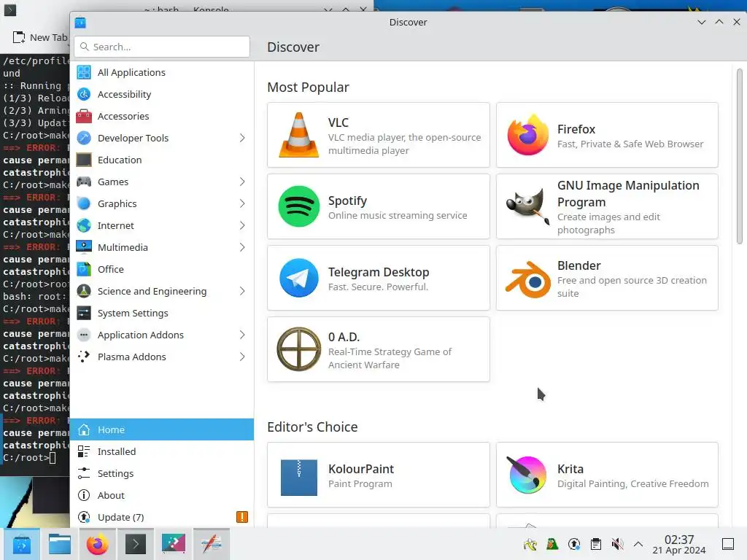The width and height of the screenshot is (747, 560).
Task: Expand the Application Addons chevron
Action: point(242,335)
